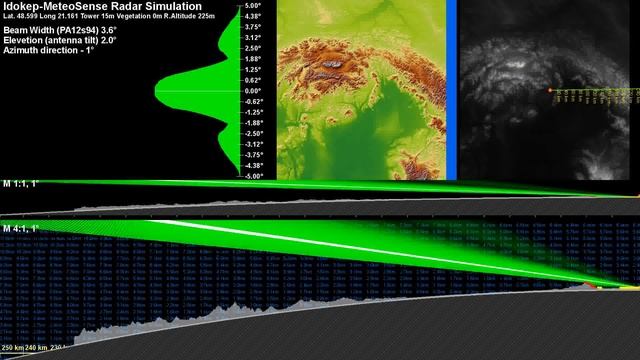Click the blue vertical bar beside terrain map

click(x=451, y=90)
